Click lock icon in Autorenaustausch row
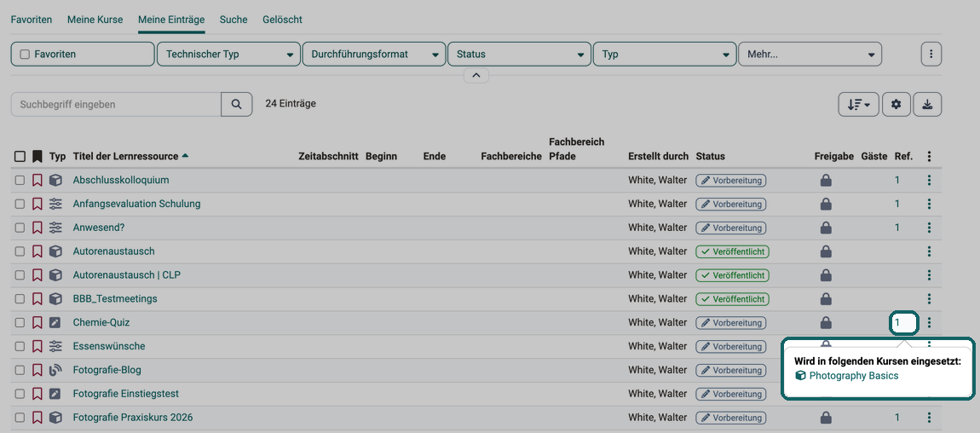The image size is (980, 433). click(826, 251)
